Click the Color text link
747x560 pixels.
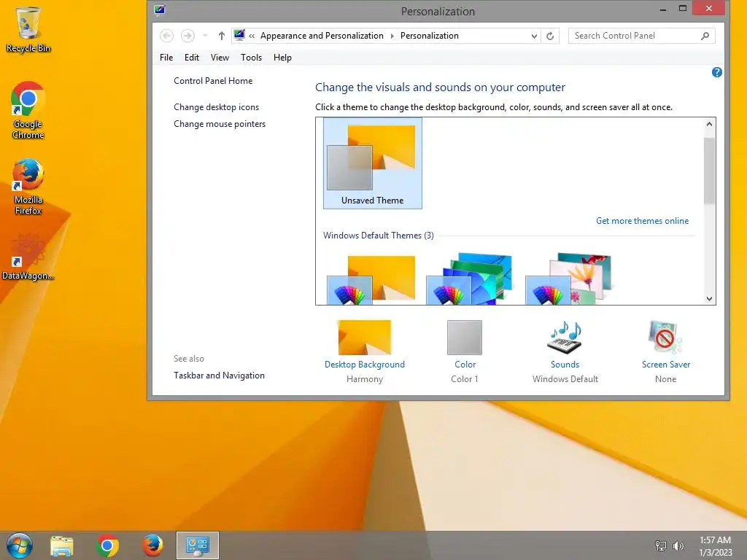pos(465,365)
